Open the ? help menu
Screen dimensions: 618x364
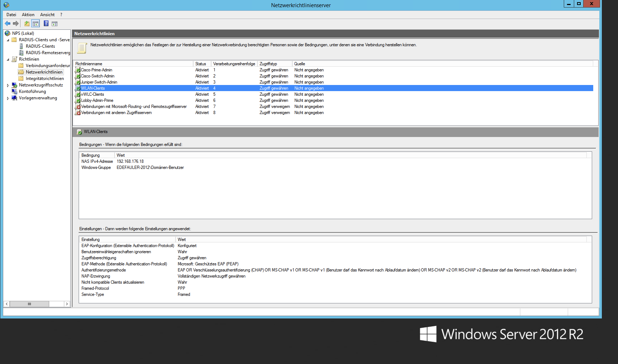point(61,15)
